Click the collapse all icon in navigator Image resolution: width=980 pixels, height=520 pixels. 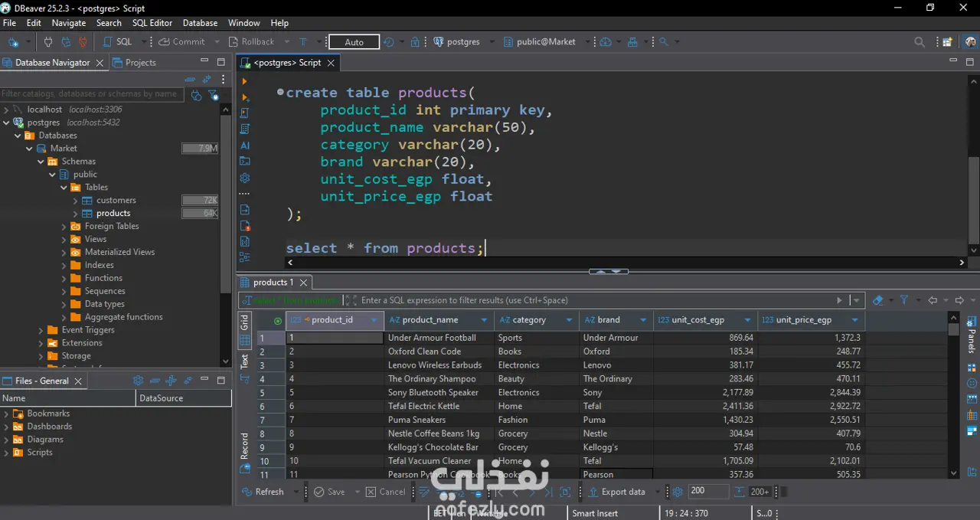[190, 80]
